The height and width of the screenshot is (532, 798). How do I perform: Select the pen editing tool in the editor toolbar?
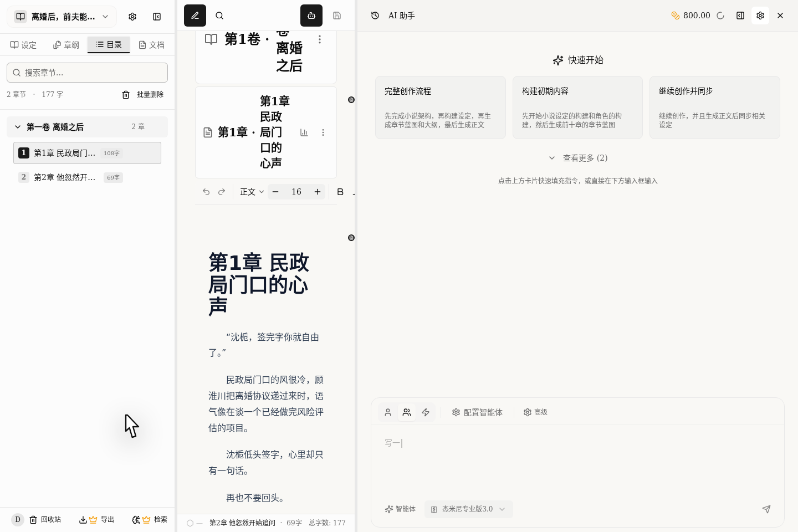point(195,16)
